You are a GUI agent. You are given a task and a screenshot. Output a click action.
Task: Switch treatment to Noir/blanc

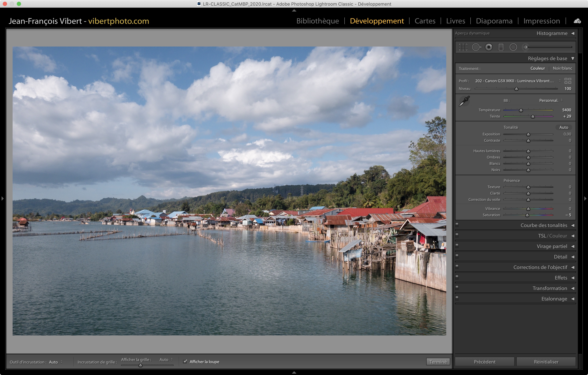(x=562, y=68)
